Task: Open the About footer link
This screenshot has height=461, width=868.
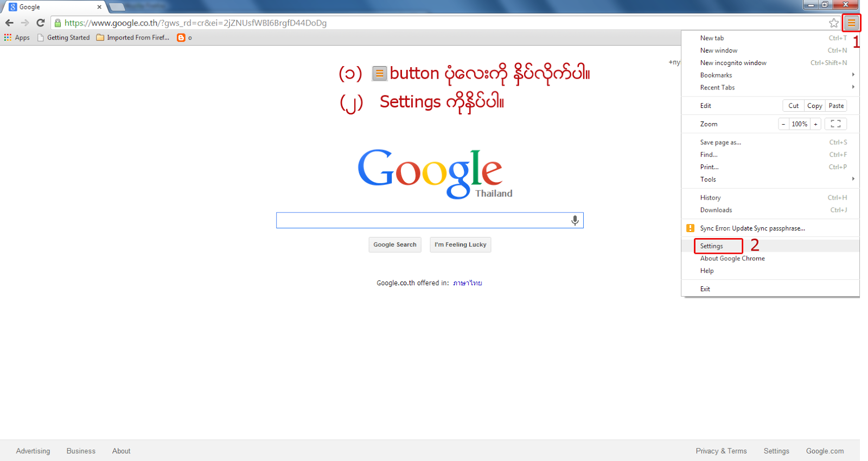Action: coord(122,451)
